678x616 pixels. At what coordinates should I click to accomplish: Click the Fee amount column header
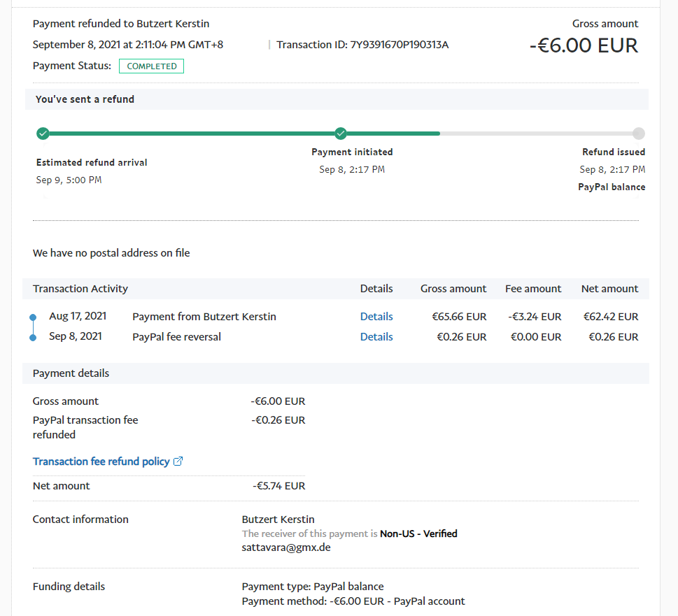click(x=533, y=289)
